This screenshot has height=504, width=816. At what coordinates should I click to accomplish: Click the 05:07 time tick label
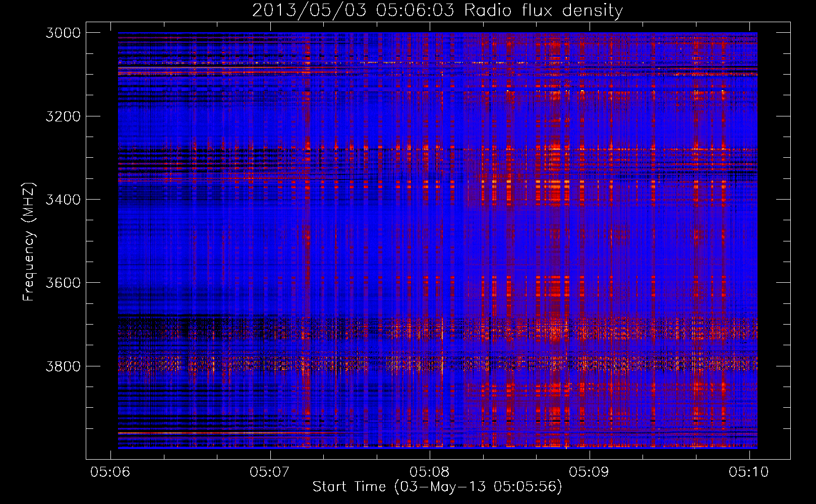click(x=270, y=472)
